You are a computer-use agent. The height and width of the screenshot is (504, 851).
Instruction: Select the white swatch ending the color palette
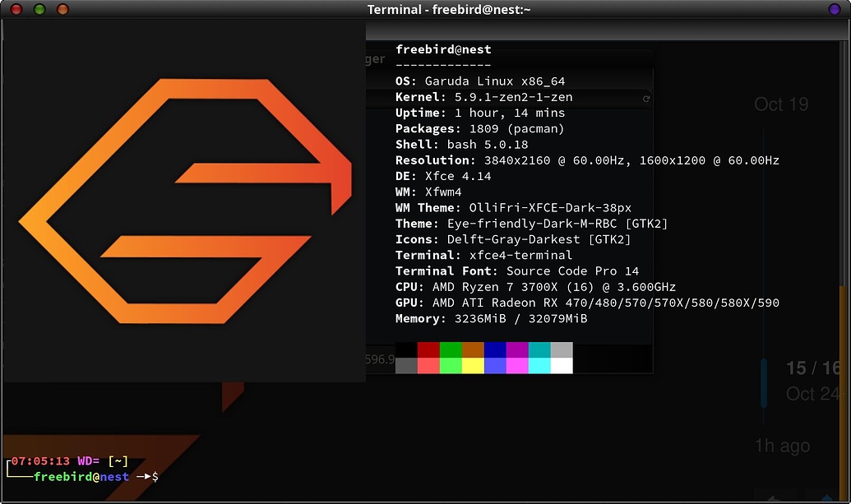click(x=564, y=366)
